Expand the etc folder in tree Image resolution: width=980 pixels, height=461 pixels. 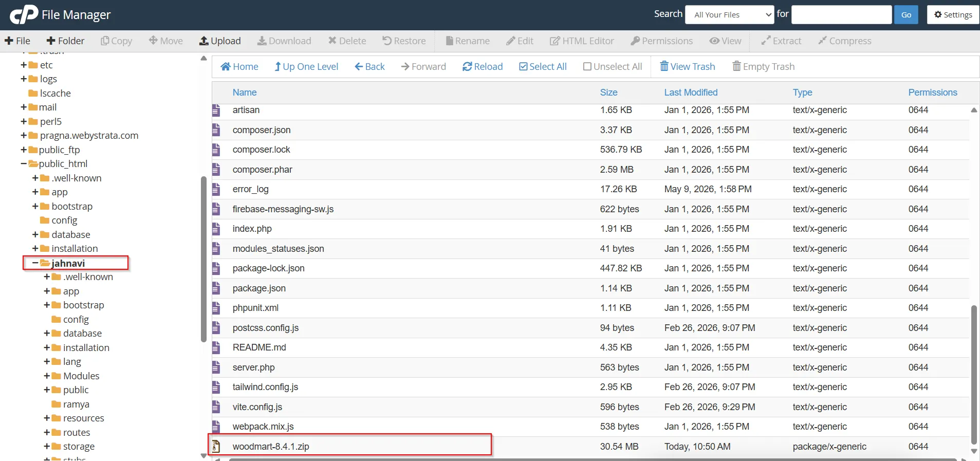pyautogui.click(x=24, y=65)
